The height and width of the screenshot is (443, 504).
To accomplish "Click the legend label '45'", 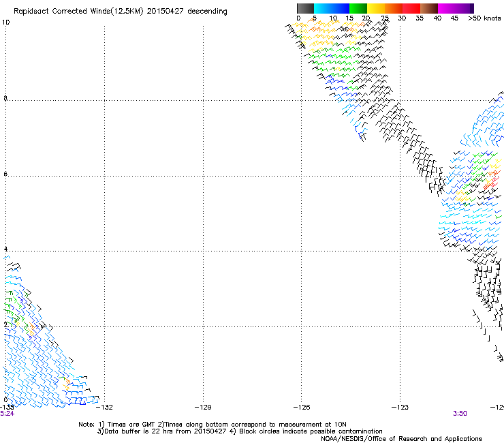I will click(x=454, y=18).
